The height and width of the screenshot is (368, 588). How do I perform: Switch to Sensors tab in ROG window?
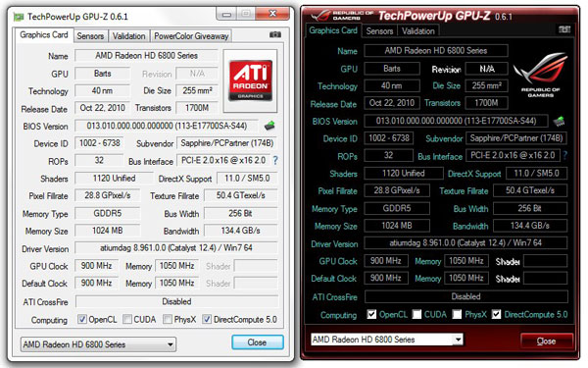pos(379,31)
